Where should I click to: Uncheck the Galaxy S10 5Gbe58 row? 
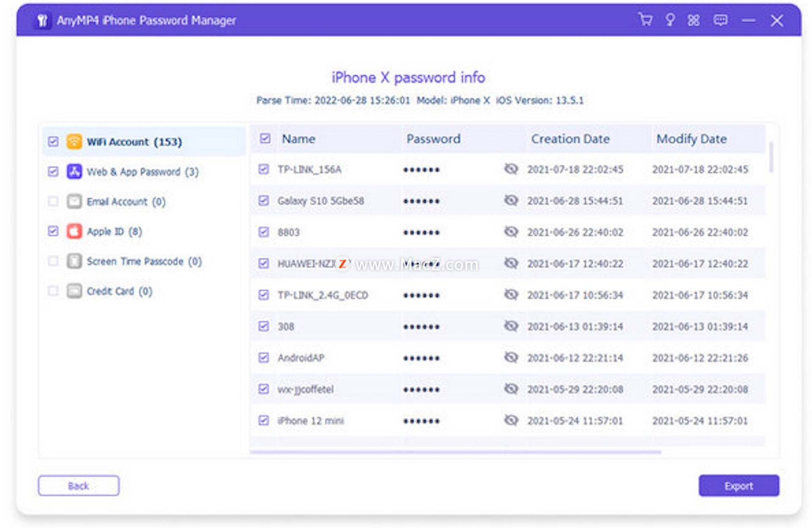click(x=263, y=201)
